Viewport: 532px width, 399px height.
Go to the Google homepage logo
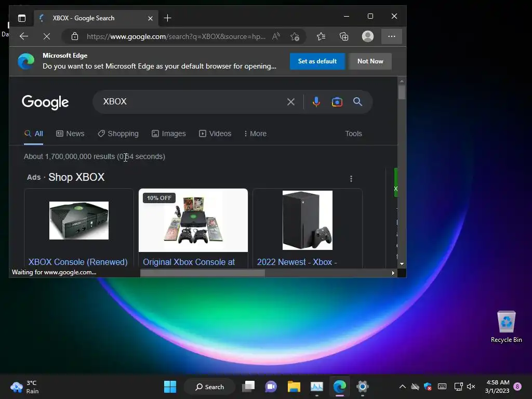coord(45,102)
